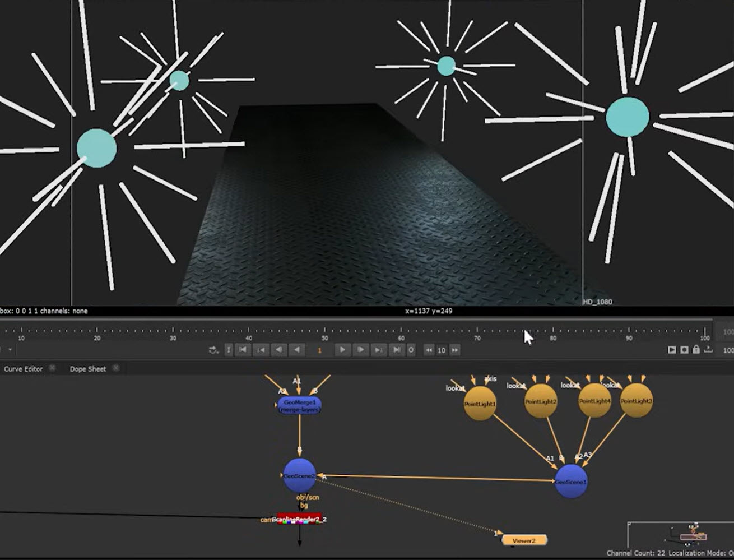Skip back by 10 frames
734x560 pixels.
[x=429, y=350]
